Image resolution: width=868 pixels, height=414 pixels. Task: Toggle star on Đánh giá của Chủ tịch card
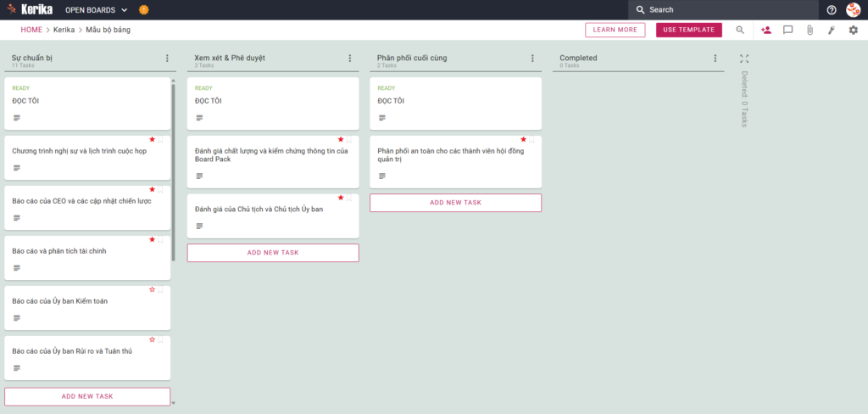pyautogui.click(x=341, y=198)
